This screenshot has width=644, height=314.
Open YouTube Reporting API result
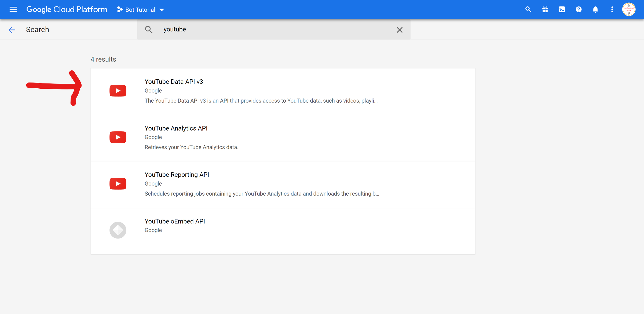(177, 175)
